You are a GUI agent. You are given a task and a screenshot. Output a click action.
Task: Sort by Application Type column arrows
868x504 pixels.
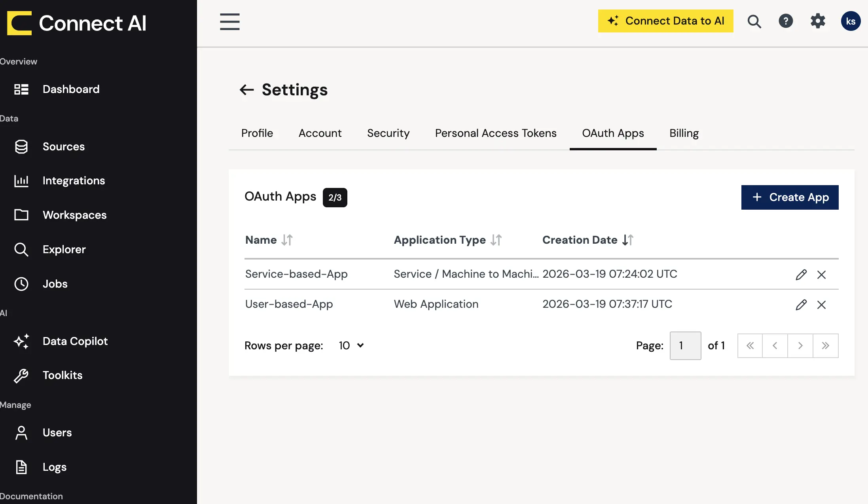pyautogui.click(x=496, y=240)
